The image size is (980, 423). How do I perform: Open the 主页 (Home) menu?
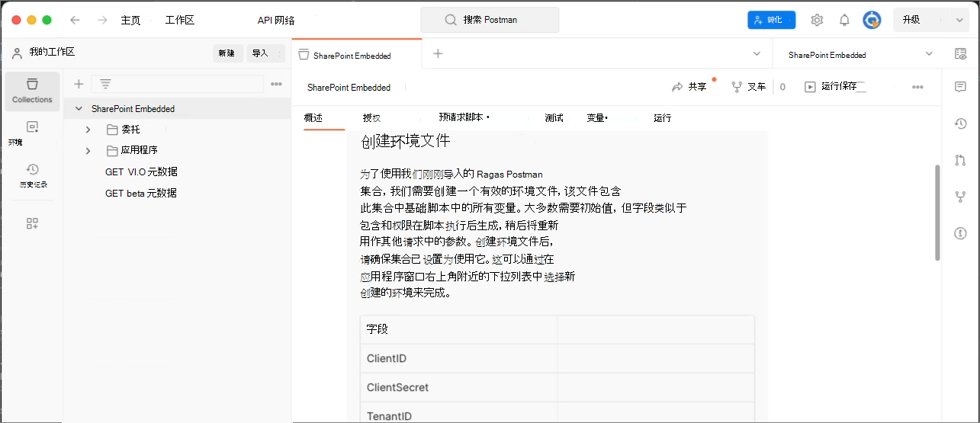point(130,20)
